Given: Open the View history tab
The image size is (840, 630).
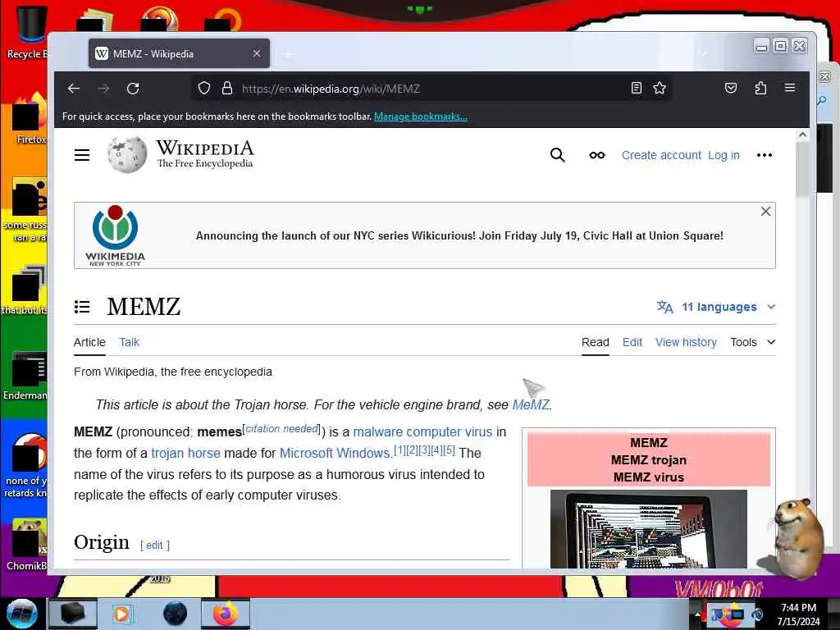Looking at the screenshot, I should click(x=686, y=342).
